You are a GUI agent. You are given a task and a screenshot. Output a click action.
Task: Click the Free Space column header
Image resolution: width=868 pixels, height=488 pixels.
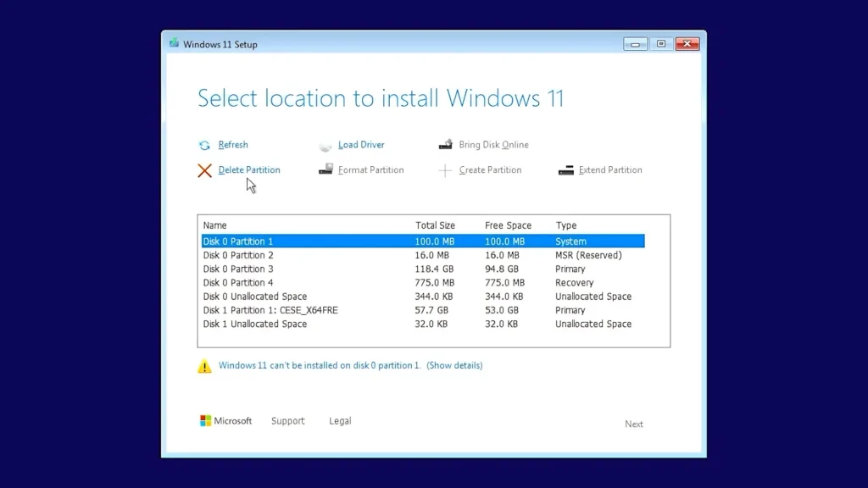[509, 225]
